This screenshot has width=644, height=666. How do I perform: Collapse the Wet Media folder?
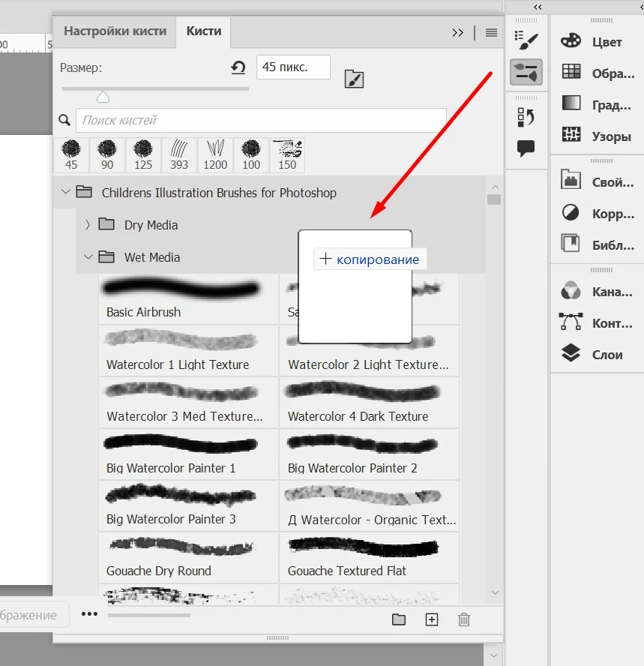[x=88, y=257]
